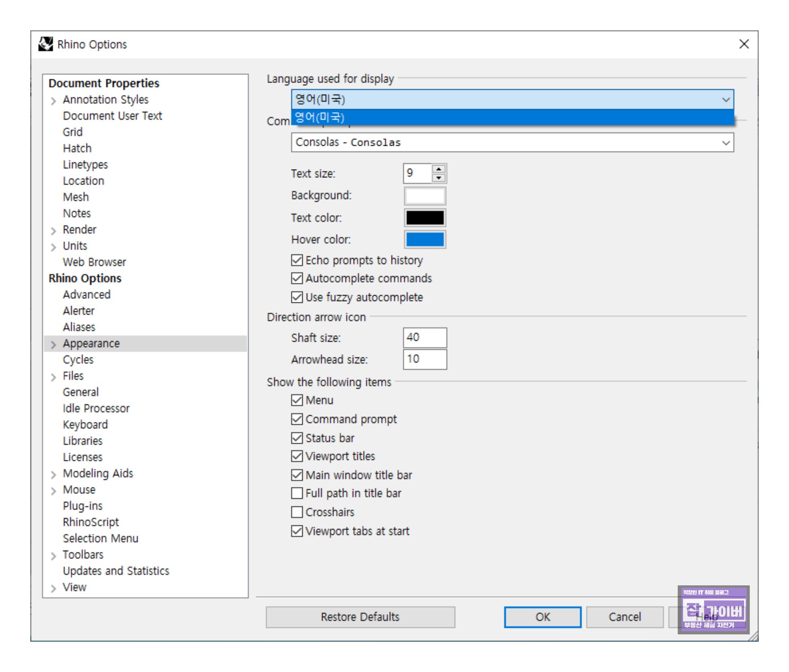Click the Cancel button
Viewport: 789px width, 672px height.
click(x=624, y=617)
